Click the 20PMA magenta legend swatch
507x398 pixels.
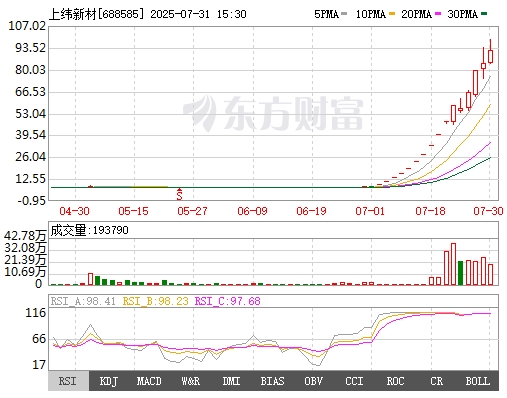coord(438,14)
